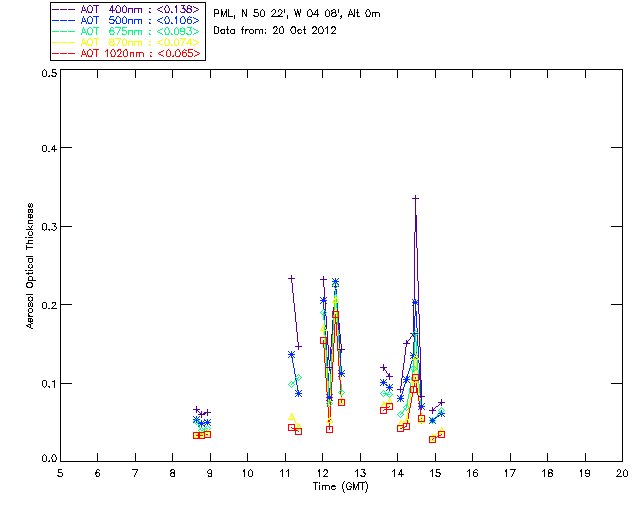Click the x-axis tick label 18
Image resolution: width=640 pixels, height=512 pixels.
click(x=547, y=473)
